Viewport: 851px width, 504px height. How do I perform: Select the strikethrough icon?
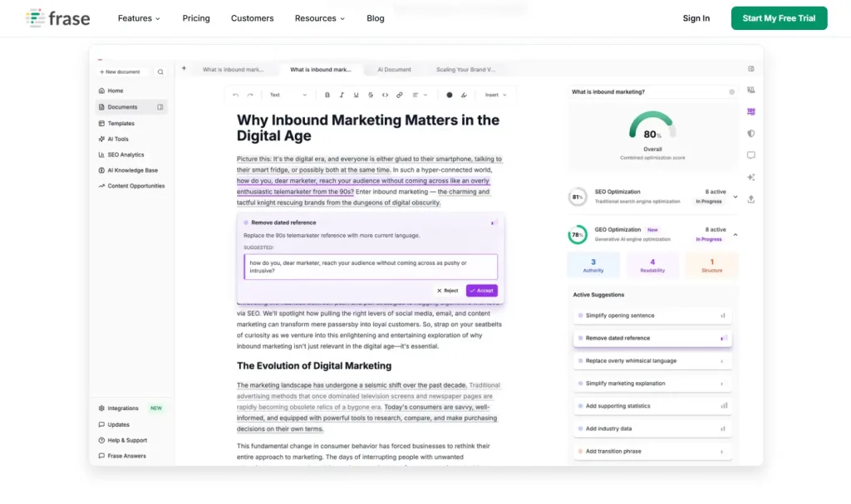coord(370,95)
